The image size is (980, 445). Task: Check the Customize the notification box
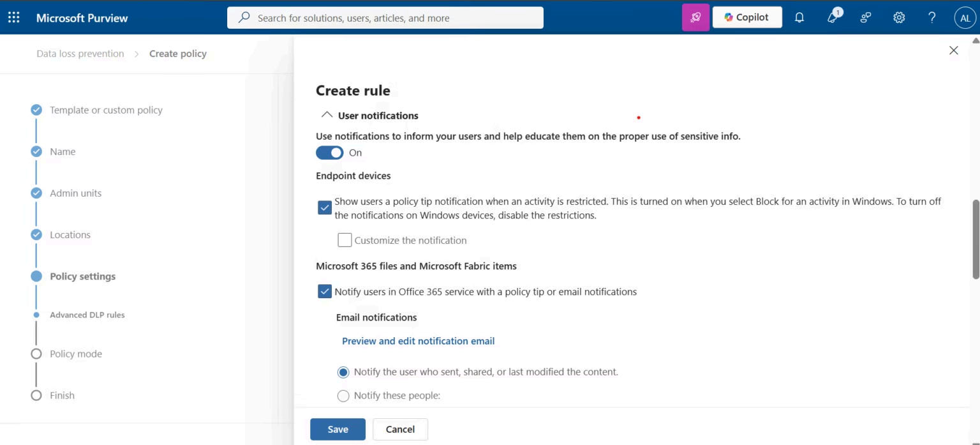pos(345,240)
